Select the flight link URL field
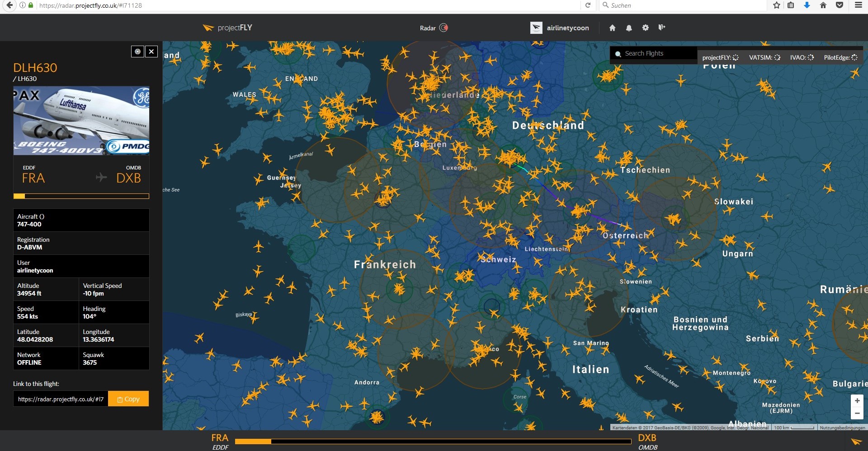The image size is (868, 451). point(61,399)
